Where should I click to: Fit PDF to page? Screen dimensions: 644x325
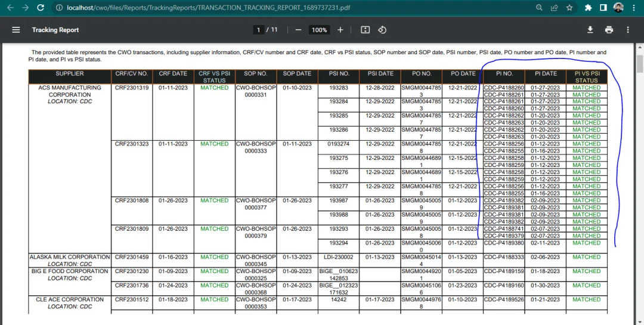click(365, 30)
